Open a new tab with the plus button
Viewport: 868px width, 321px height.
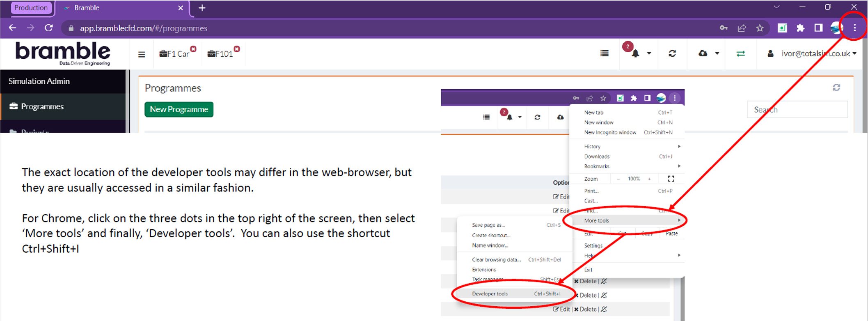202,8
